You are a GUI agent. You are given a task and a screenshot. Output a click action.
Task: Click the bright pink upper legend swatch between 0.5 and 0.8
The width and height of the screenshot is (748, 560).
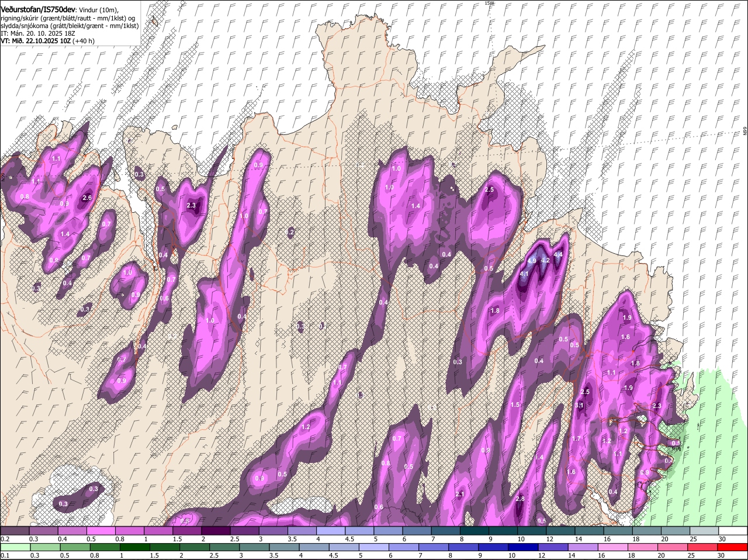101,531
